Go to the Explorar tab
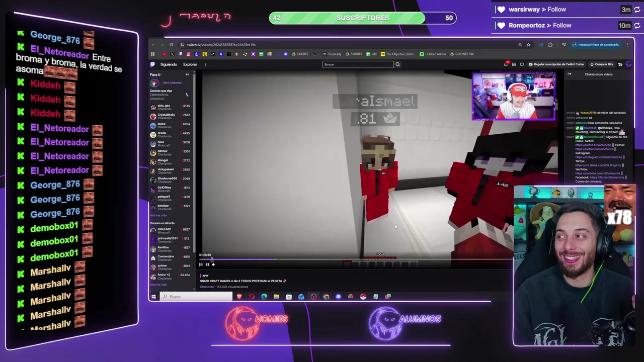The image size is (644, 362). point(190,64)
